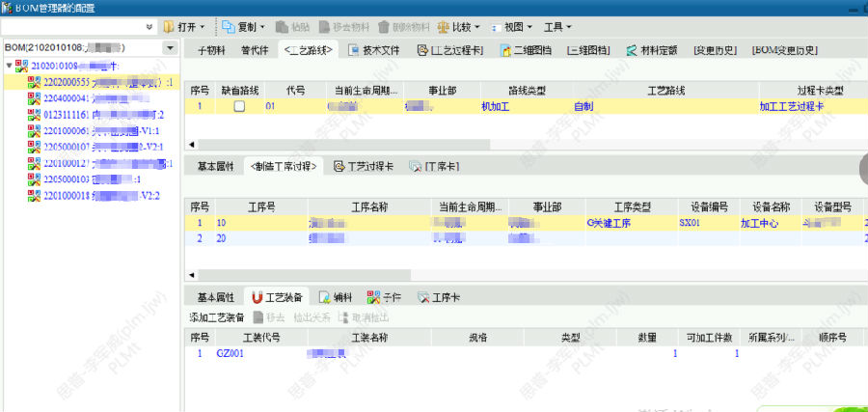The image size is (868, 412).
Task: Open the [工序卡] tab in middle panel
Action: click(x=434, y=167)
